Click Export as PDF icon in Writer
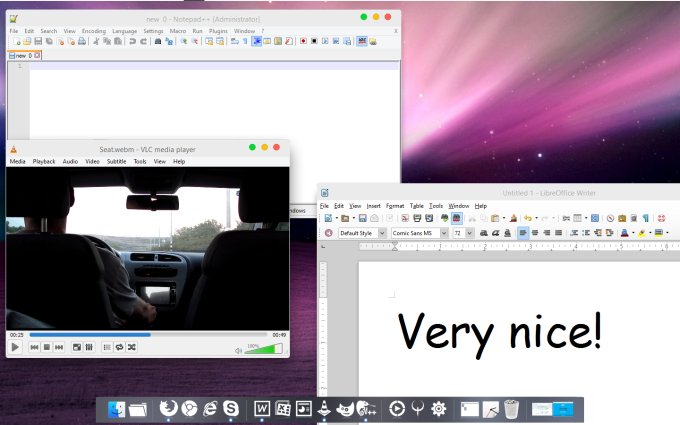The height and width of the screenshot is (425, 680). pos(405,218)
